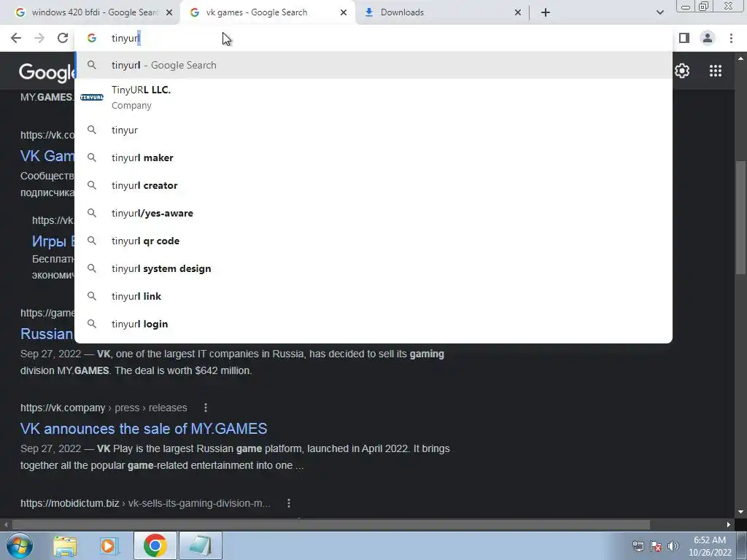Choose 'tinyurl creator' suggestion

[x=373, y=185]
